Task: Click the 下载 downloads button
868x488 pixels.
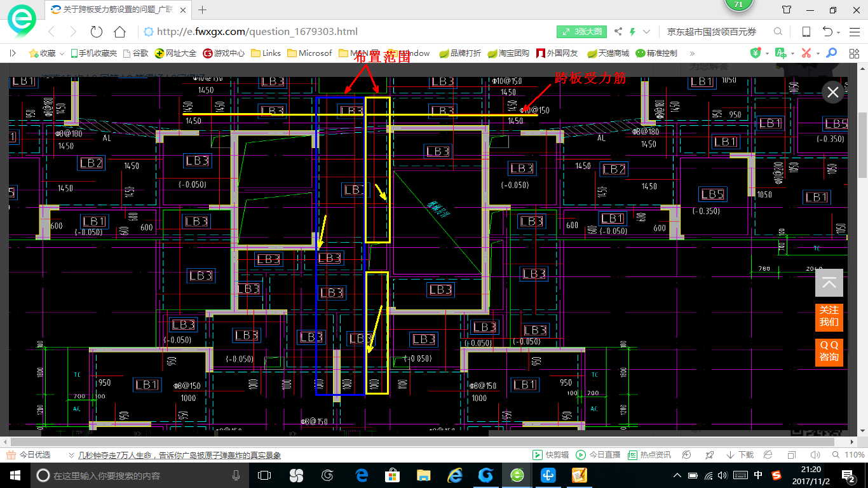Action: [740, 455]
